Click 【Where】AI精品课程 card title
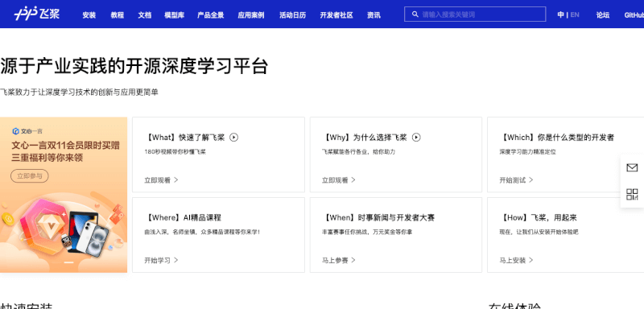 (184, 217)
